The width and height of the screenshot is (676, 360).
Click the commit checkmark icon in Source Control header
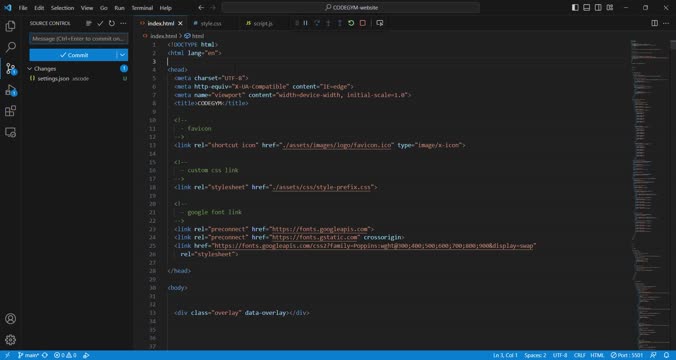point(100,23)
